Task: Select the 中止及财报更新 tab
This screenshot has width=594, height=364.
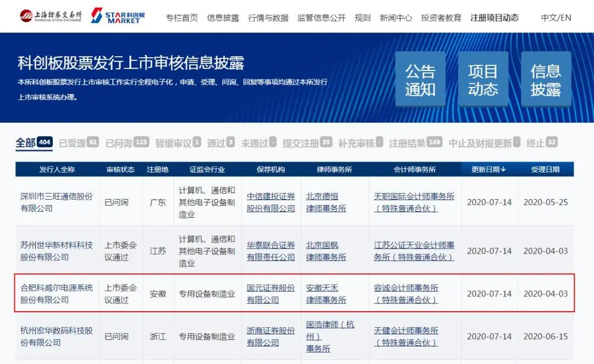Action: 484,143
